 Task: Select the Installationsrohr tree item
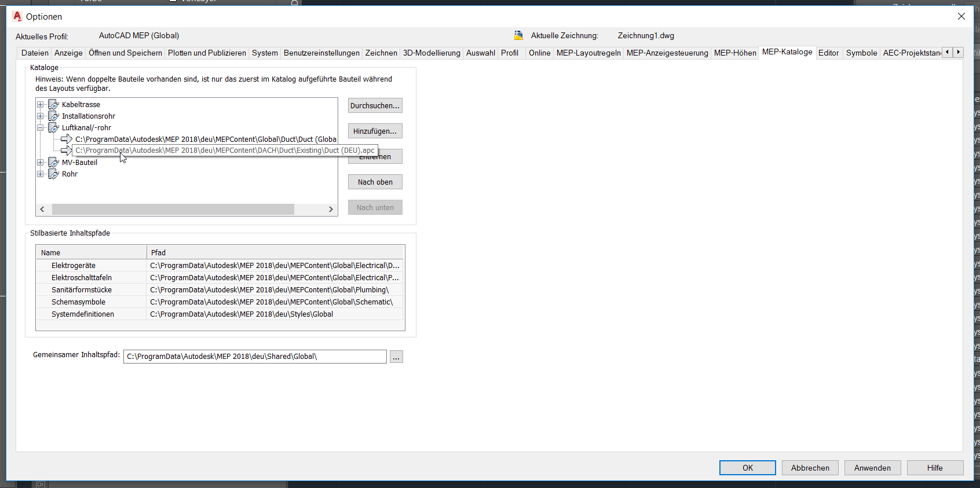point(89,116)
